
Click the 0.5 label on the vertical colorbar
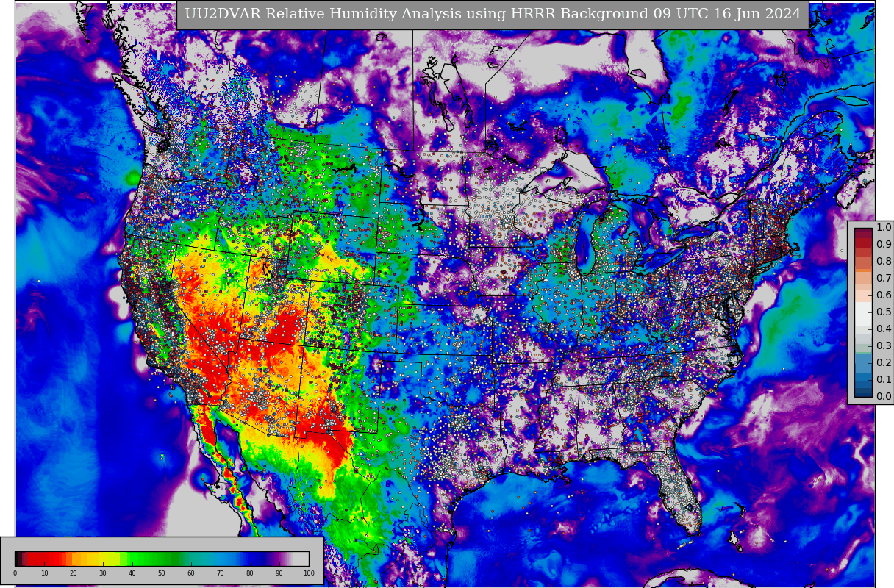point(884,312)
